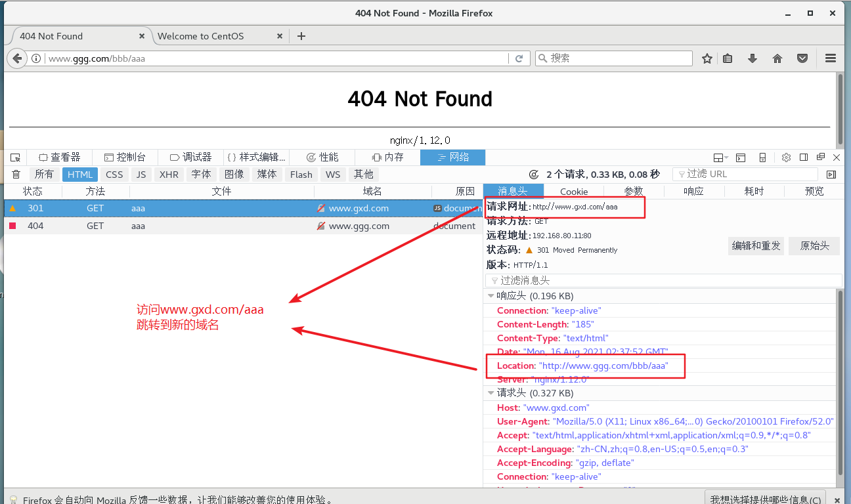Enable responsive design mode icon
Screen dimensions: 851x504
762,157
